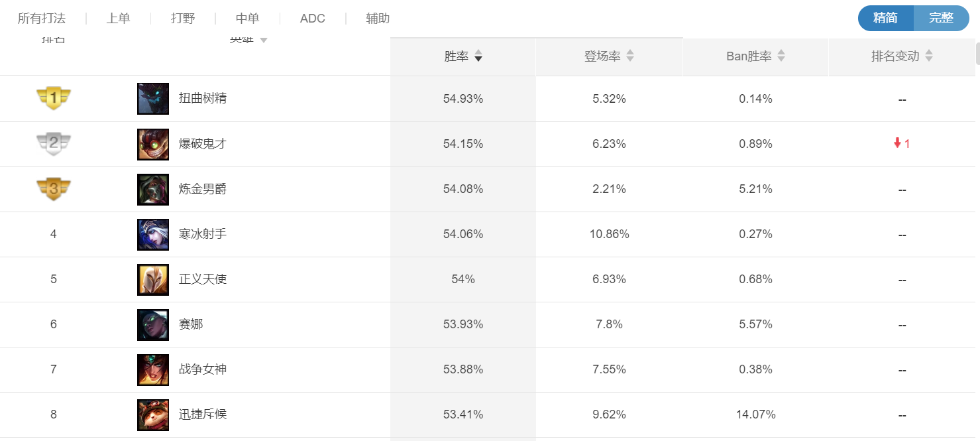Switch to 完整 view mode
This screenshot has width=980, height=441.
click(941, 18)
